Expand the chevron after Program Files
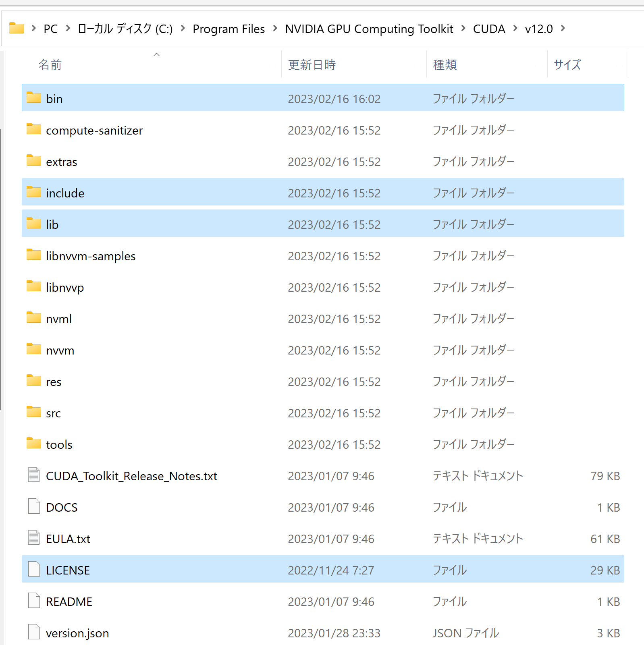644x645 pixels. (275, 28)
